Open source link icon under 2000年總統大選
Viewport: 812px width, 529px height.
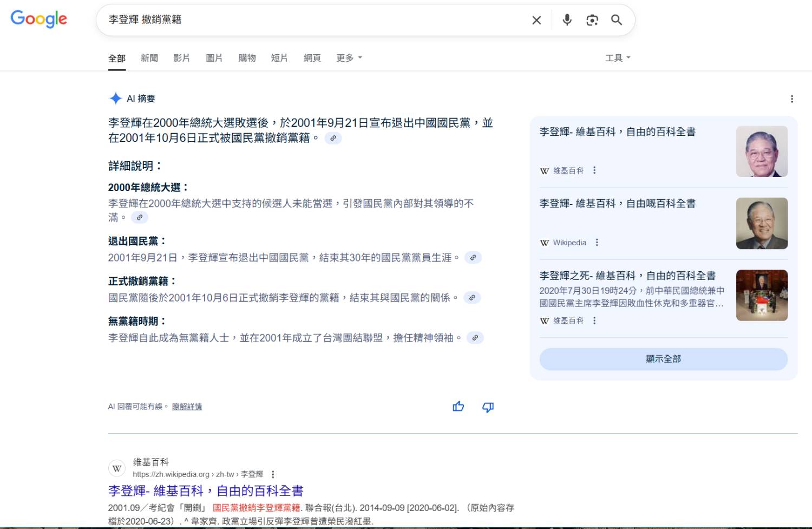140,217
